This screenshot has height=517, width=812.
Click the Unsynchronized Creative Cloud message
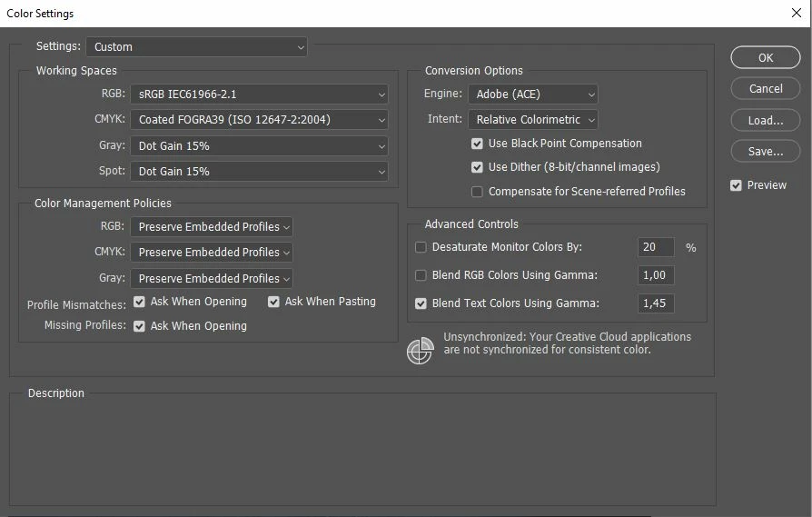point(567,343)
